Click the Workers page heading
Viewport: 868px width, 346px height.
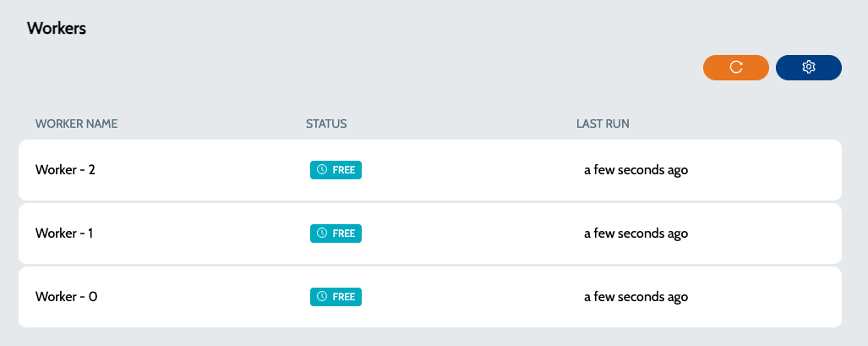coord(57,28)
